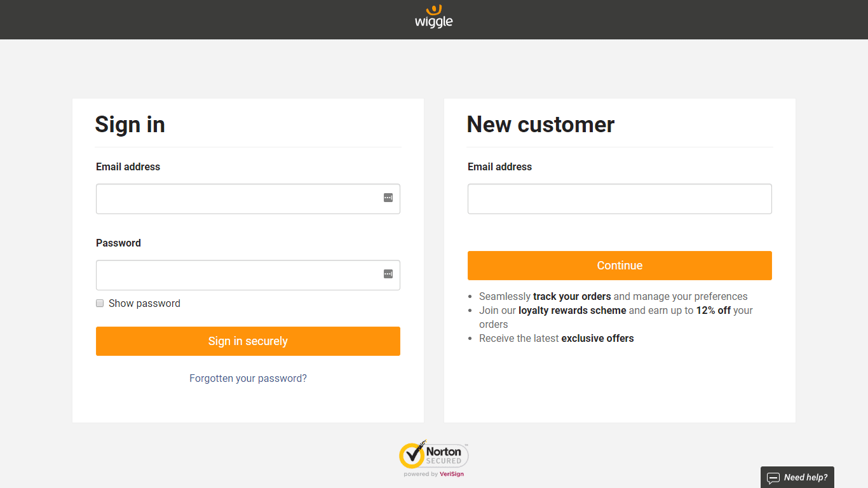Focus the Password input field
Screen dimensions: 868x488
click(238, 275)
